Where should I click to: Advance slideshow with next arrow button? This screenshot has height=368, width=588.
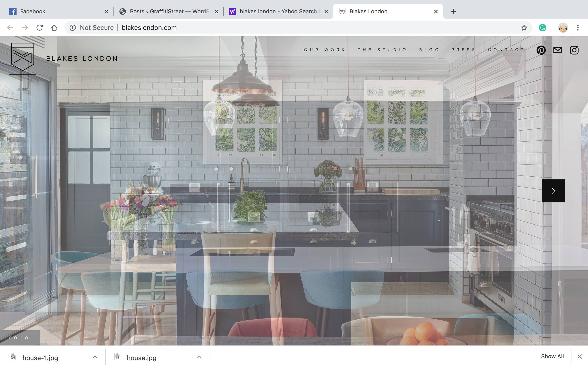click(553, 191)
